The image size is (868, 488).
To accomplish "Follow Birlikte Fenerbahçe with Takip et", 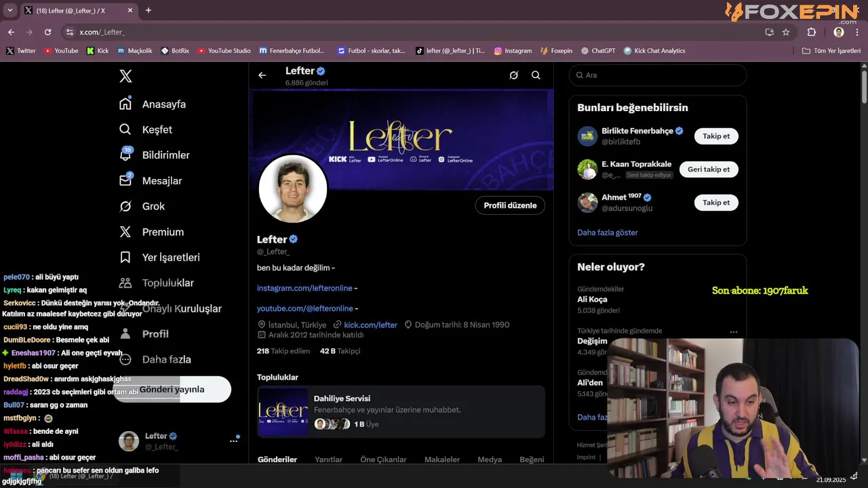I will pyautogui.click(x=716, y=136).
